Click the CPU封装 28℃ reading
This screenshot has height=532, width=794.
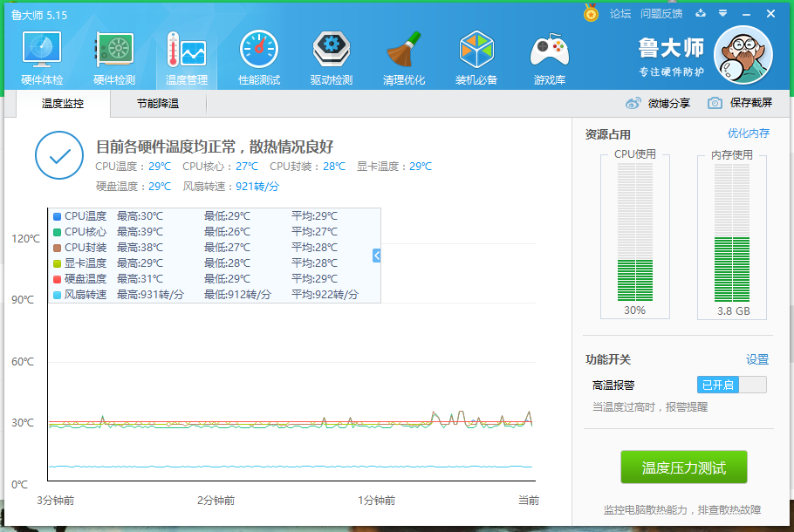tap(334, 166)
